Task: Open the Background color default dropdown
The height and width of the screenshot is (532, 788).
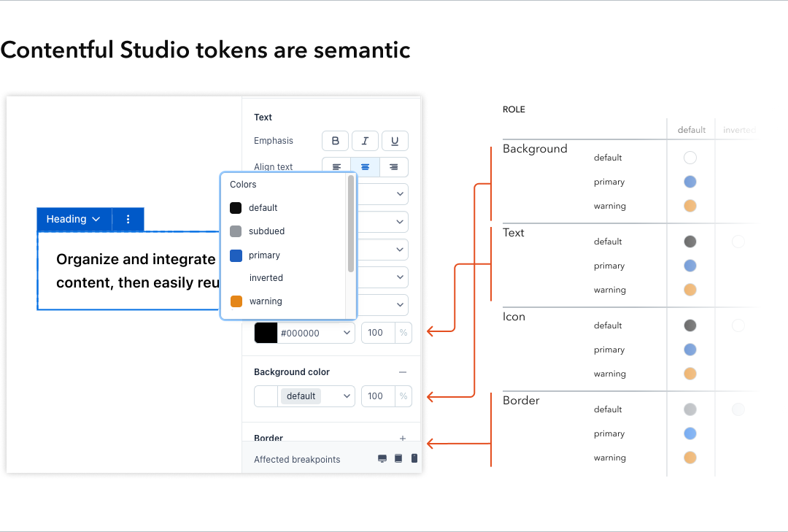Action: (347, 396)
